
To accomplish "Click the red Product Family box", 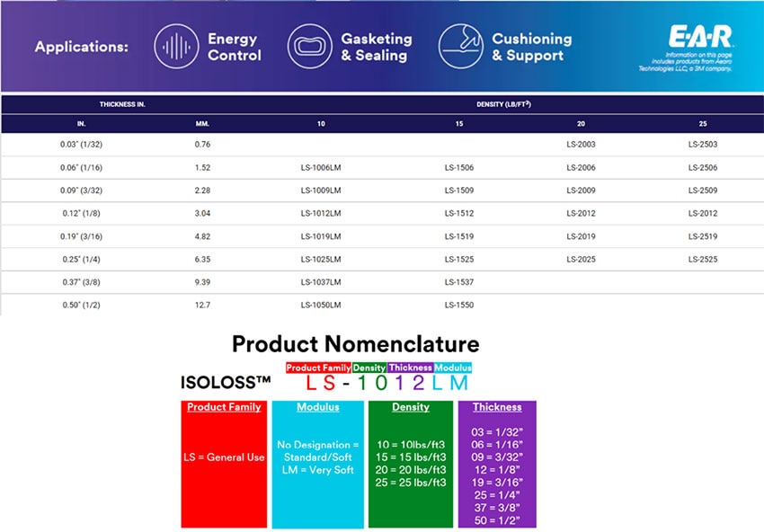I will [x=224, y=464].
